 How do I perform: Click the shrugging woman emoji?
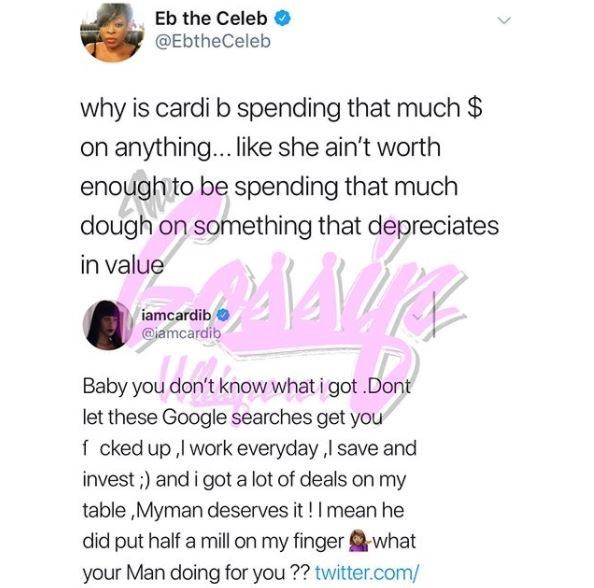click(360, 541)
